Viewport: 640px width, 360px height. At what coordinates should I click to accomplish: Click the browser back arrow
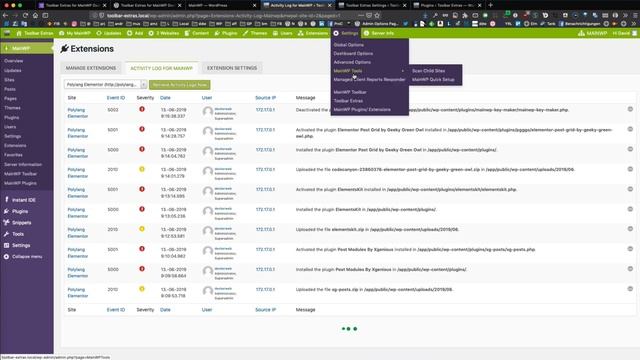tap(5, 15)
